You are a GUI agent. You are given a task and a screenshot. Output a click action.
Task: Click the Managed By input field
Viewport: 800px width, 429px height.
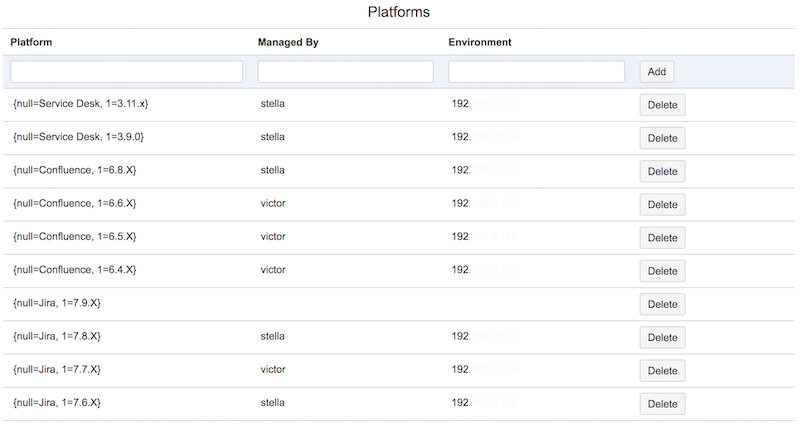click(x=345, y=72)
